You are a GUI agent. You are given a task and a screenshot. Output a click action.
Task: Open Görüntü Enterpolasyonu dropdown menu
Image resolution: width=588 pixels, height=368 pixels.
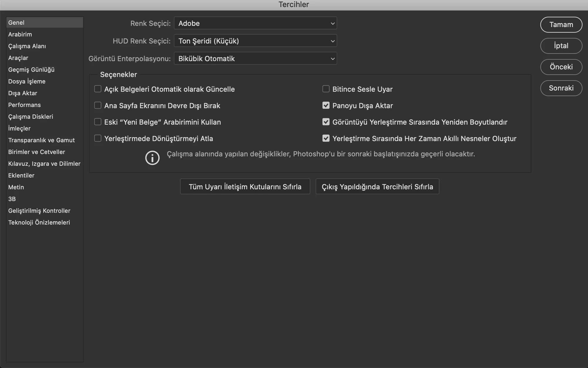tap(255, 58)
